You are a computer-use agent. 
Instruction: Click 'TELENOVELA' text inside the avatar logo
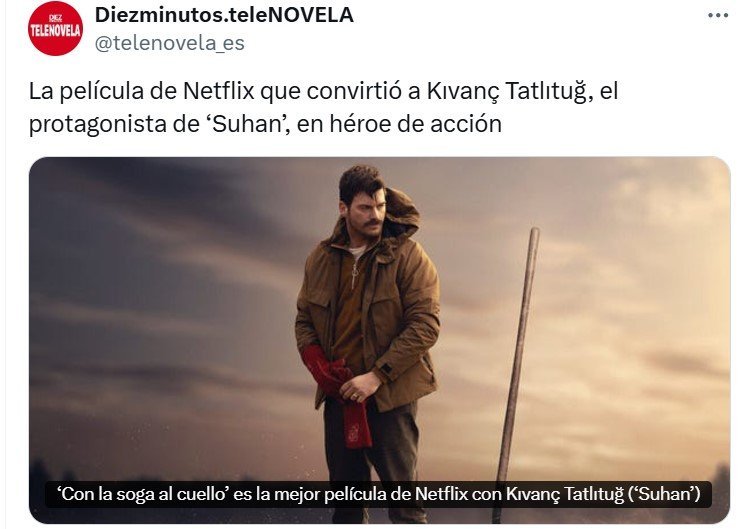click(56, 31)
